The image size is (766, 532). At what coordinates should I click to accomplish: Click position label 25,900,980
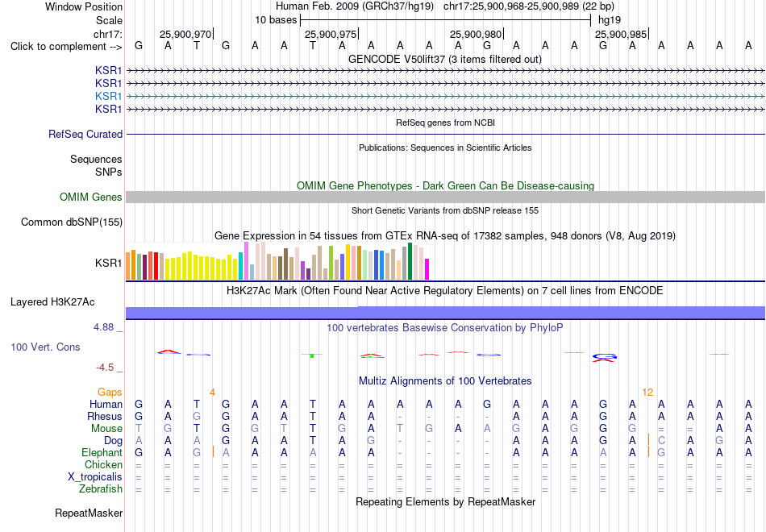(x=476, y=34)
